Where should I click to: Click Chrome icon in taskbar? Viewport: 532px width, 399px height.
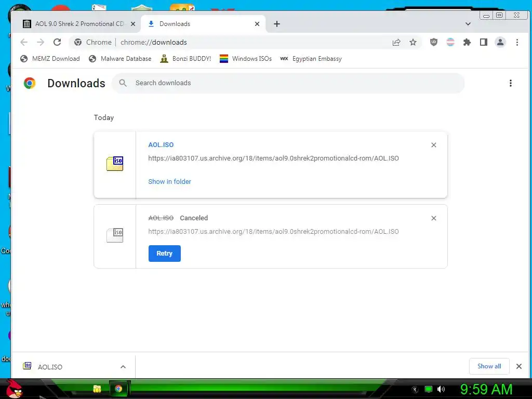tap(118, 389)
